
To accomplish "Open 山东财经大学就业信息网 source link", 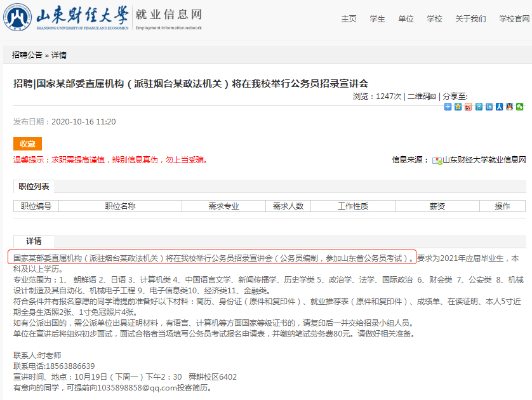I will [x=484, y=160].
